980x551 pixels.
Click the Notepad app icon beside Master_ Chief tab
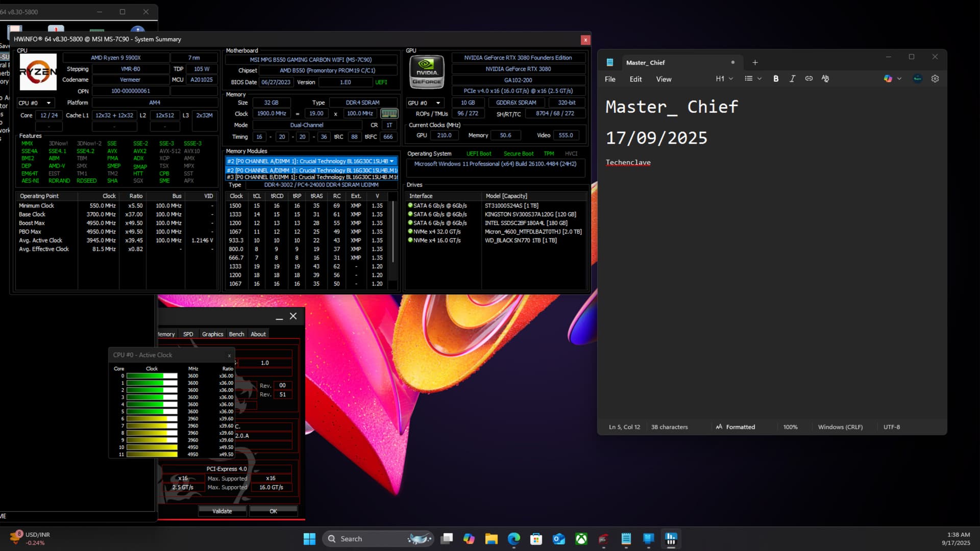point(609,62)
